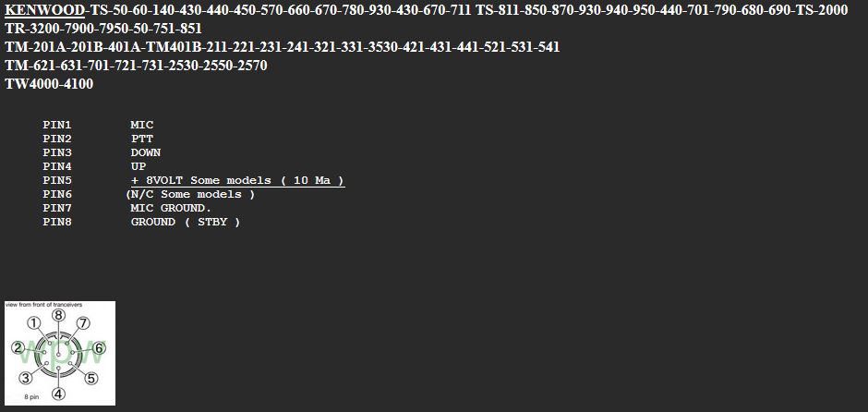Click the 'MIC GROUND.' text for PIN7
This screenshot has width=868, height=412.
pyautogui.click(x=171, y=208)
